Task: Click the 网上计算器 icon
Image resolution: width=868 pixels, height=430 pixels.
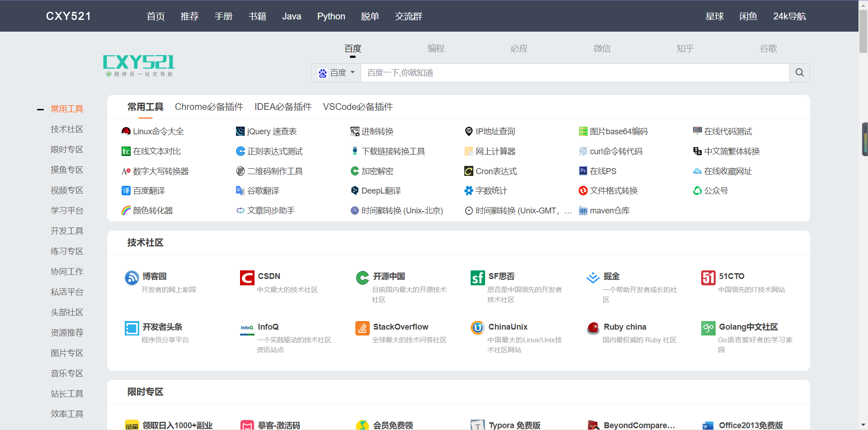Action: click(469, 151)
